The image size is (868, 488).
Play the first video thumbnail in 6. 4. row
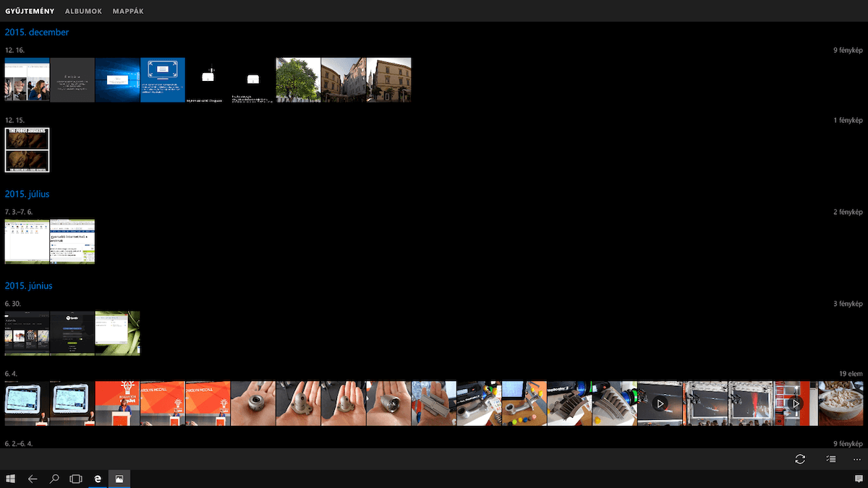coord(660,403)
